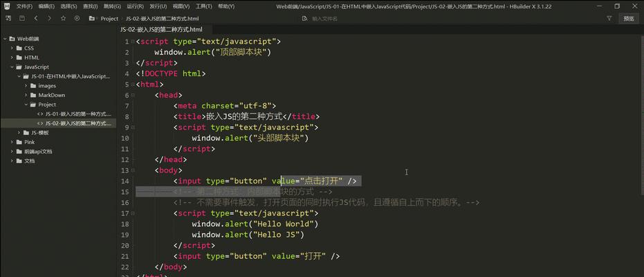Open the 发行(U) menu
The image size is (644, 277).
point(158,6)
